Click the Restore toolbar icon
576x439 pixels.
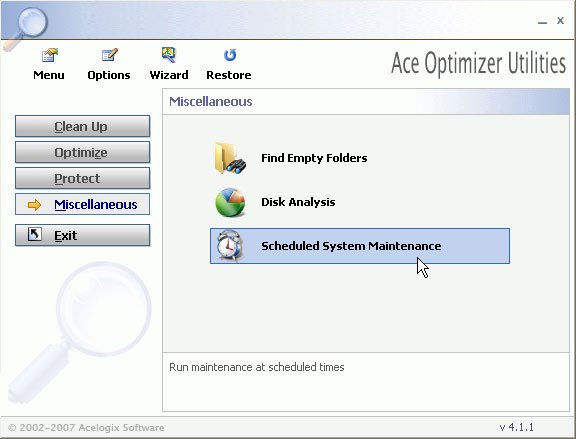230,55
